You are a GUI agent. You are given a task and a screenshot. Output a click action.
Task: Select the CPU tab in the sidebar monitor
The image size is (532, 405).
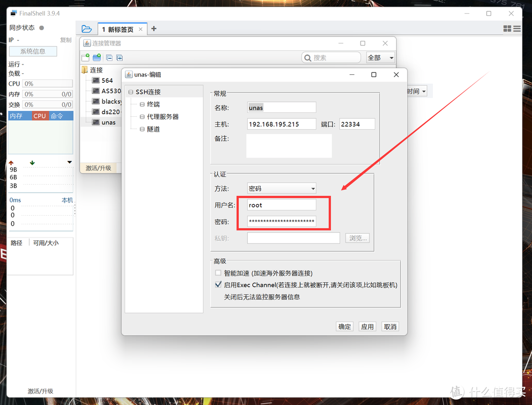pyautogui.click(x=39, y=115)
